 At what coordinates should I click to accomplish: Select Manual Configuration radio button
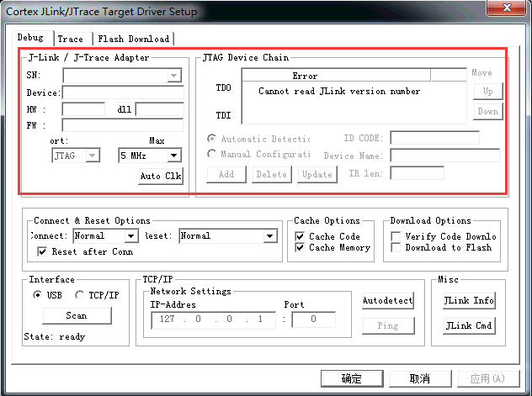pyautogui.click(x=212, y=154)
